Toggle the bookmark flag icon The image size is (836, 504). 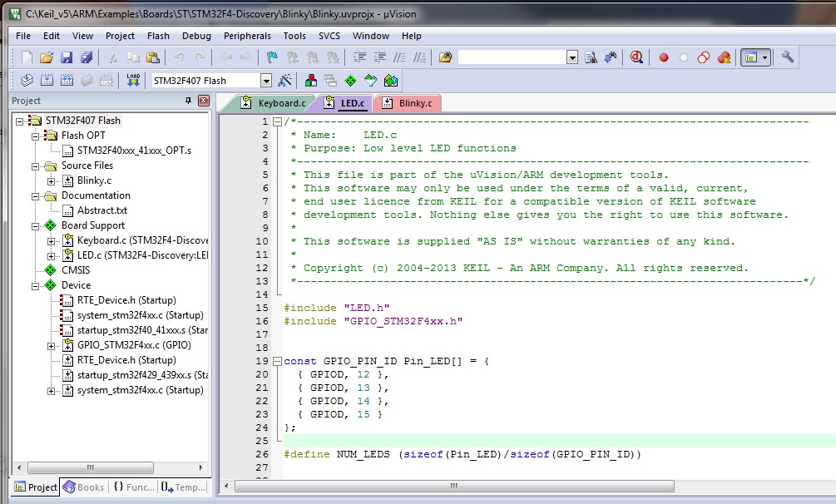pos(271,57)
